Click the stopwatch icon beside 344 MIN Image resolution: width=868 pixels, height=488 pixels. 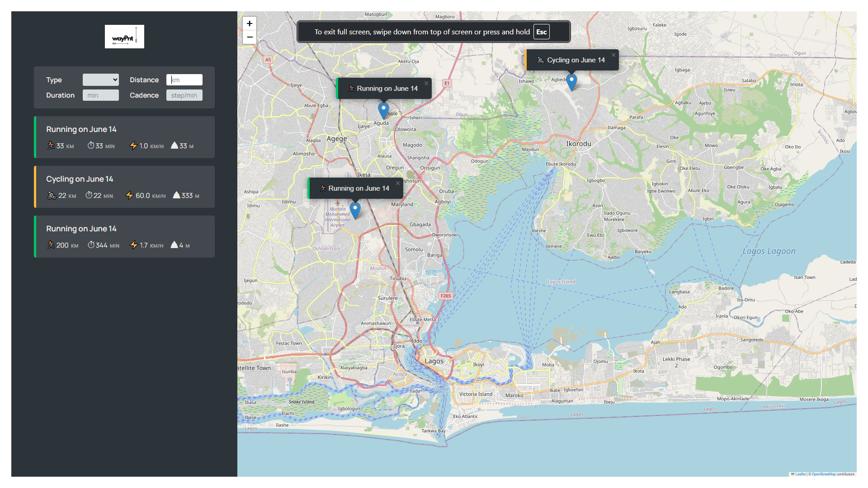(x=91, y=245)
